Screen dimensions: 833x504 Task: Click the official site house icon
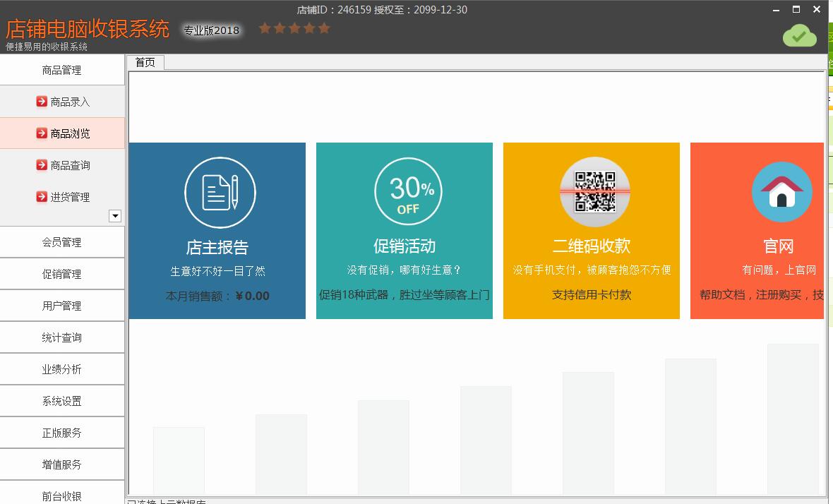[x=781, y=192]
